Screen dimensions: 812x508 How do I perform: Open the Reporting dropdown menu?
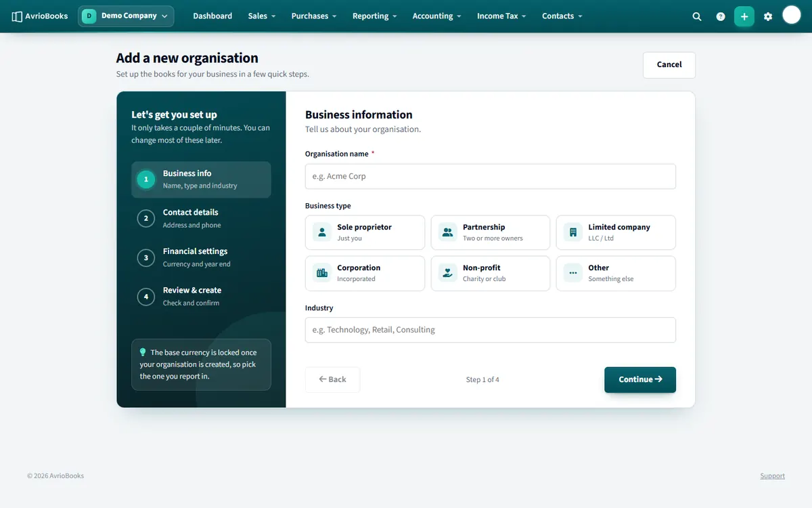(x=375, y=16)
